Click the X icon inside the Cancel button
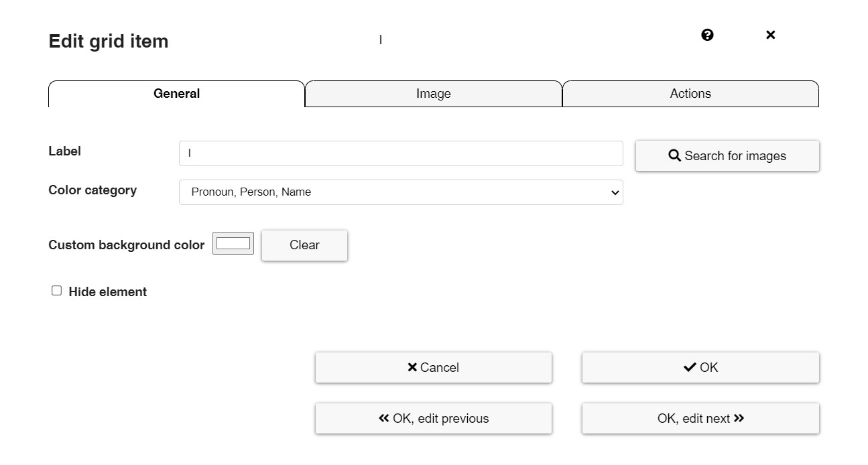 [x=412, y=367]
